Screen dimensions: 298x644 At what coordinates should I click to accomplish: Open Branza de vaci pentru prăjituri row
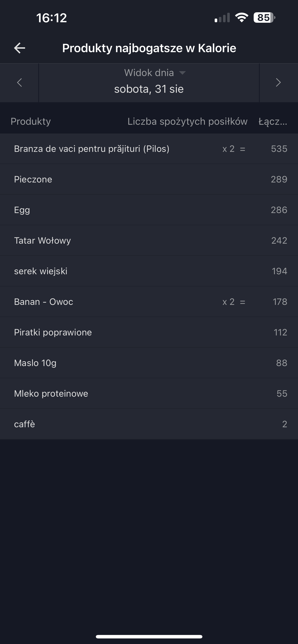pos(92,149)
